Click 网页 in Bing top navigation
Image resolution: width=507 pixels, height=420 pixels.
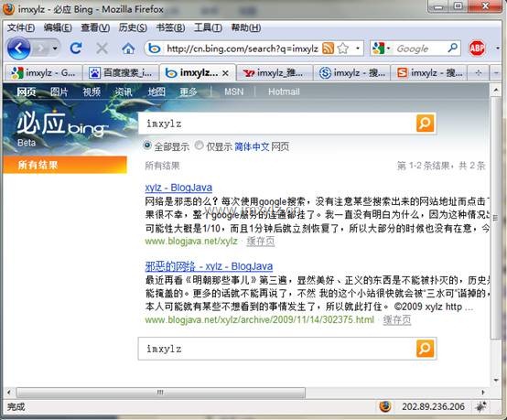(x=27, y=92)
